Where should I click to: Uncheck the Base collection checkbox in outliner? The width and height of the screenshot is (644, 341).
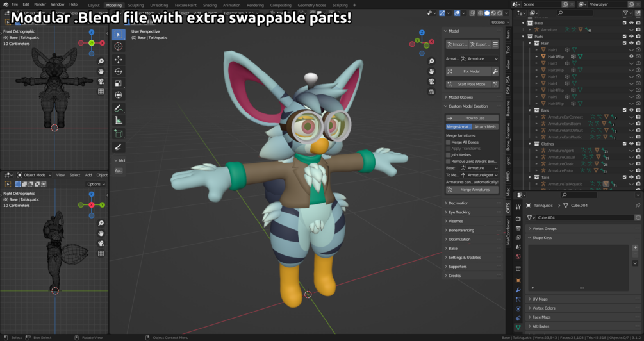[x=625, y=23]
